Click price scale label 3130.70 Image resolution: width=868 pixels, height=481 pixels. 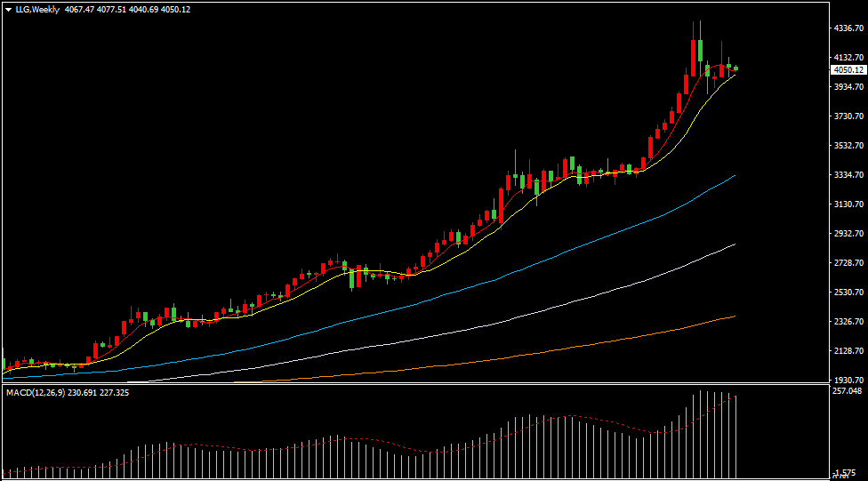coord(848,204)
